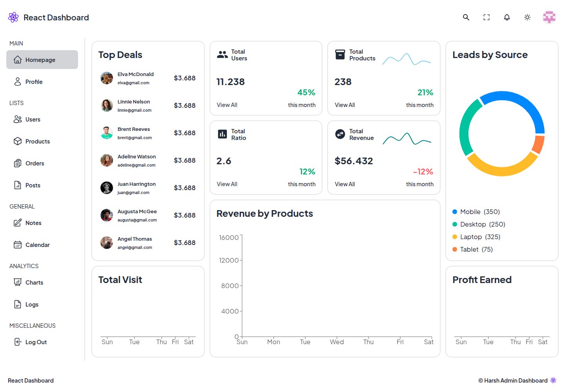Click the Logs file icon
Viewport: 565px width, 392px height.
coord(18,304)
